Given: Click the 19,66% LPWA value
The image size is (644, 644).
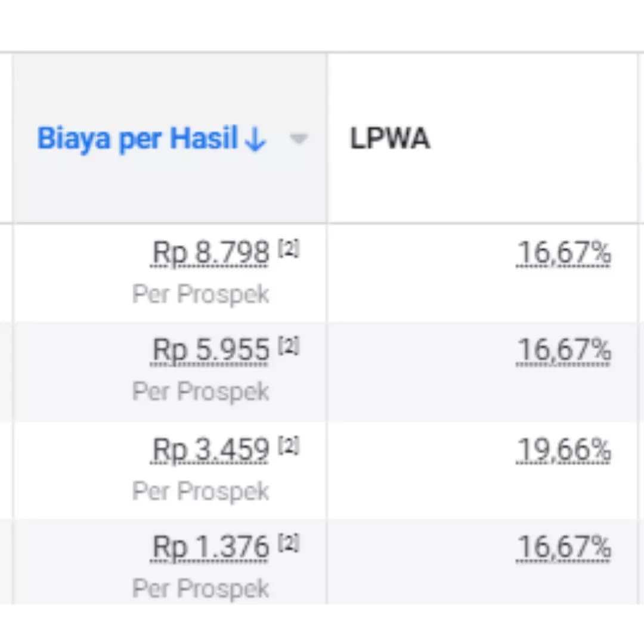Looking at the screenshot, I should click(563, 450).
